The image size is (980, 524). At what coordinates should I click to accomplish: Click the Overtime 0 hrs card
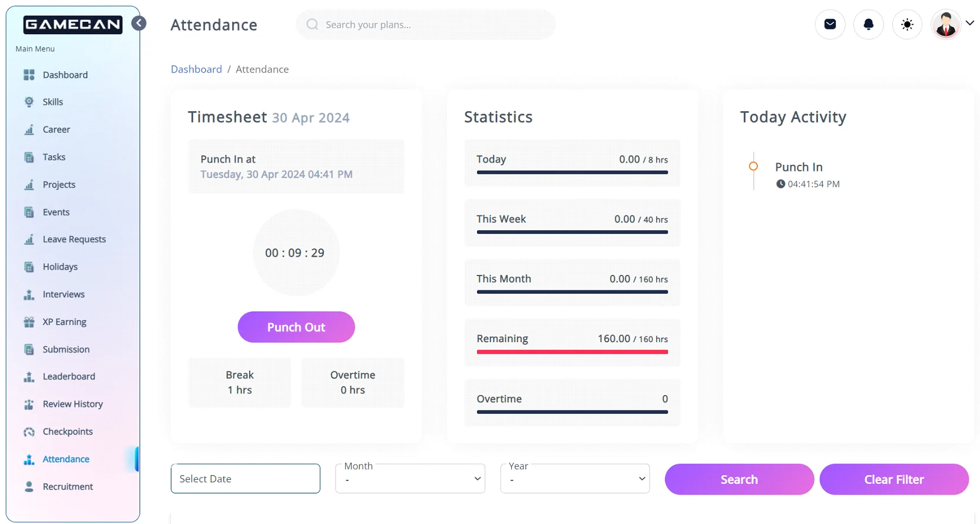pyautogui.click(x=353, y=383)
